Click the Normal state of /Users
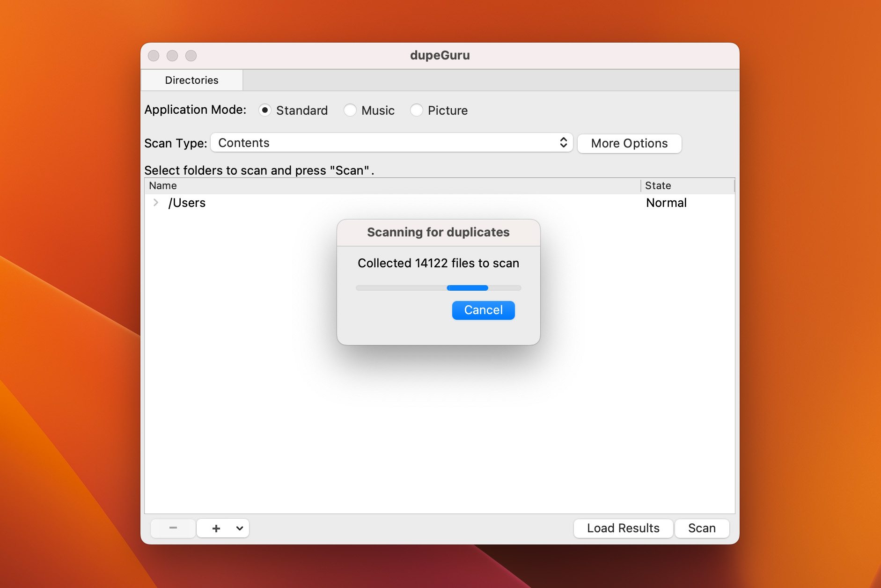The width and height of the screenshot is (881, 588). click(666, 203)
